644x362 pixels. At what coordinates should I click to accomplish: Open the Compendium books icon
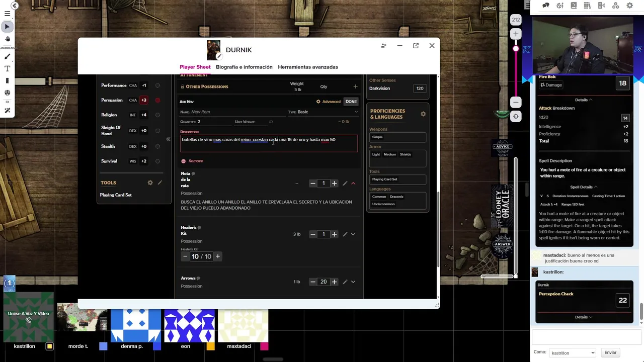[x=587, y=6]
